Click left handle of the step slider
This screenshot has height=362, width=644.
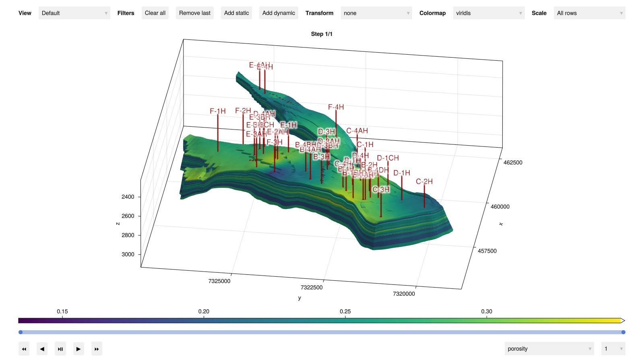tap(21, 332)
